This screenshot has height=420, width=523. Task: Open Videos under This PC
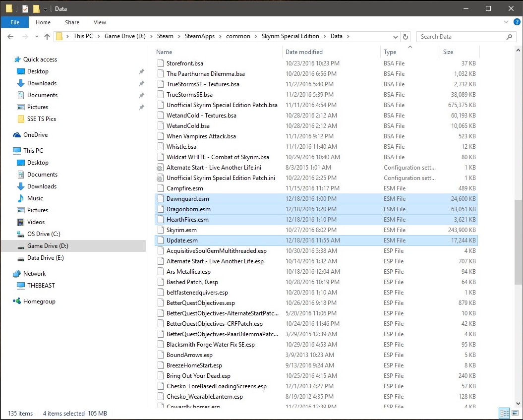[36, 222]
